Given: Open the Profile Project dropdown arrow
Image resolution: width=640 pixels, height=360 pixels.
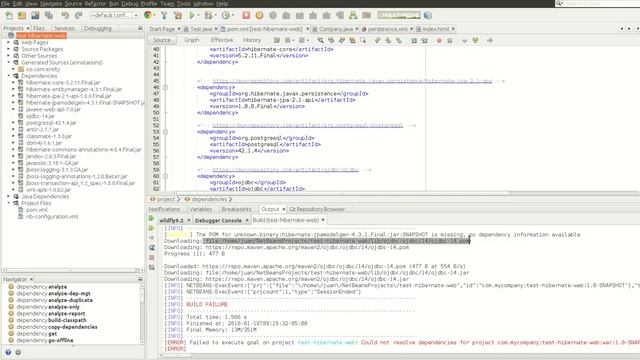Looking at the screenshot, I should click(233, 16).
